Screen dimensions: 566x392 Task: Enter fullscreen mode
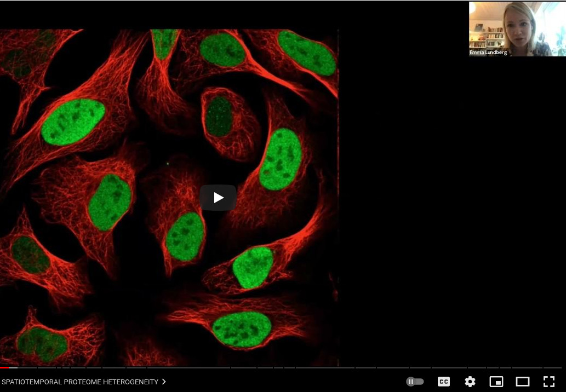(x=549, y=382)
